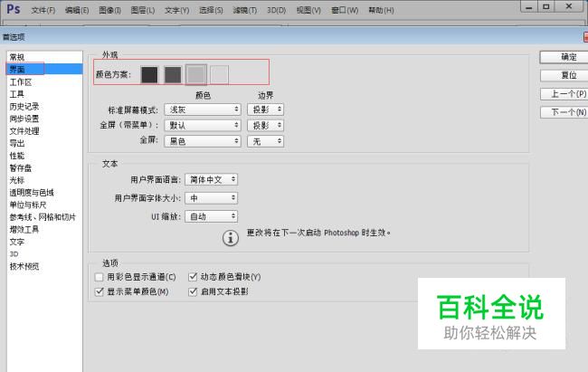Toggle 启用文本投影 checkbox

coord(193,291)
